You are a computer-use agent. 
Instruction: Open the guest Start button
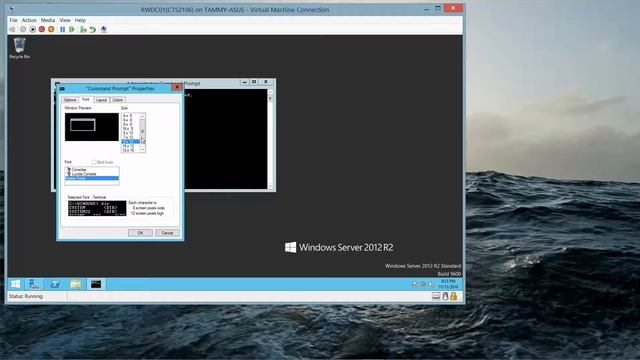[x=16, y=284]
